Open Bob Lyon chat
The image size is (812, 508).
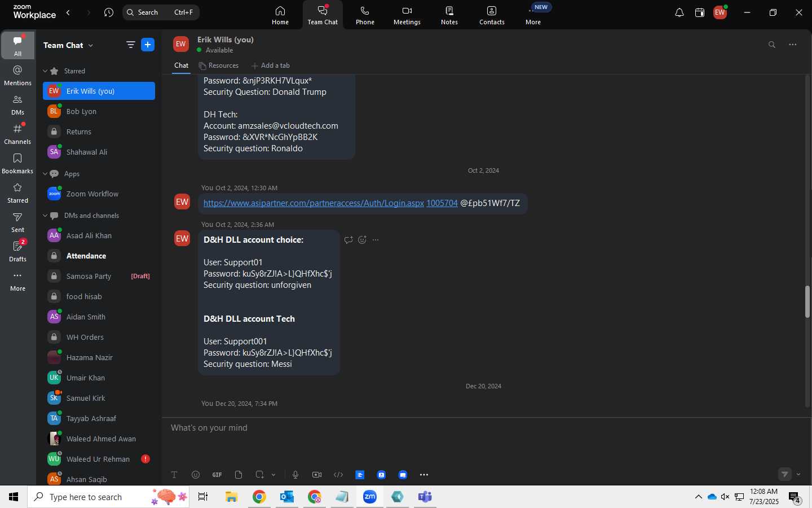point(99,111)
